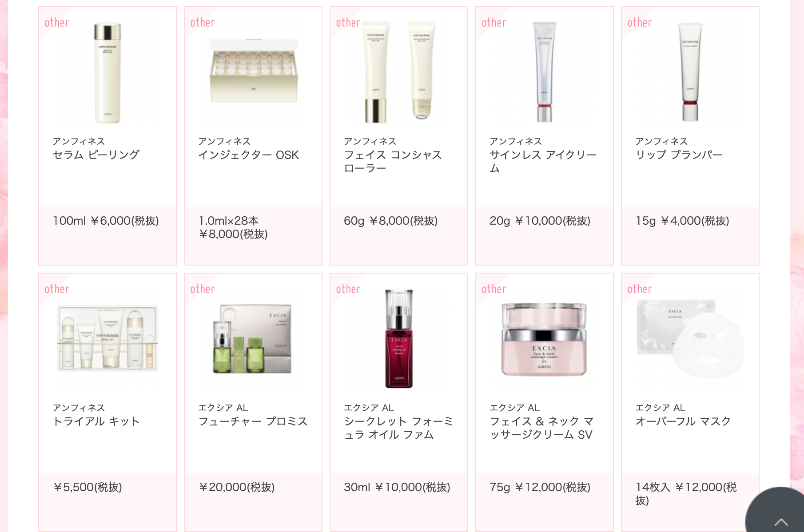The image size is (804, 532).
Task: Open the red シークレット フォーミュラ オイル bottle
Action: coord(399,339)
